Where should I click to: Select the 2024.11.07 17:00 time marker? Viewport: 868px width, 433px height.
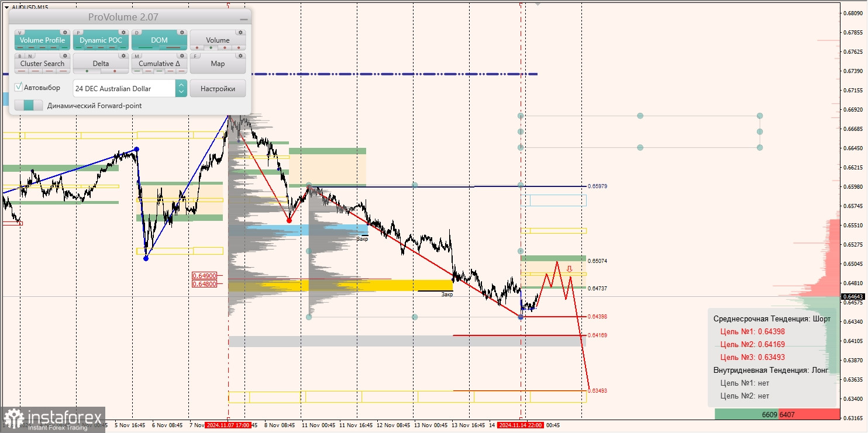[x=228, y=425]
